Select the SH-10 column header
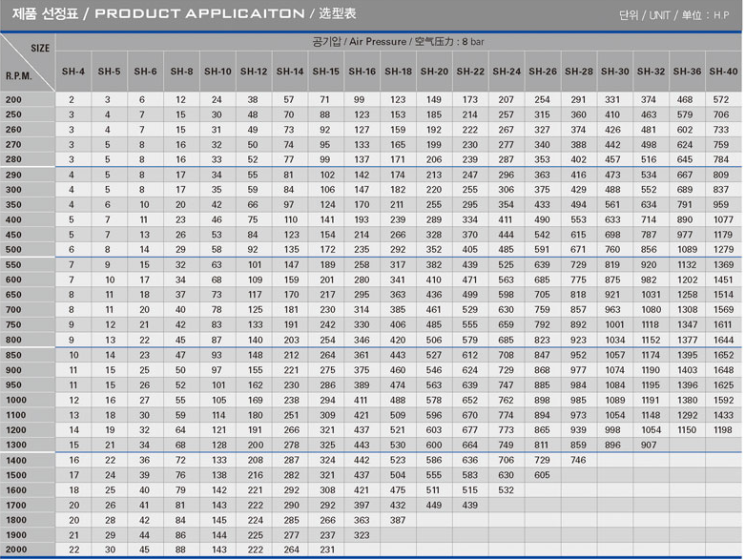 click(217, 72)
